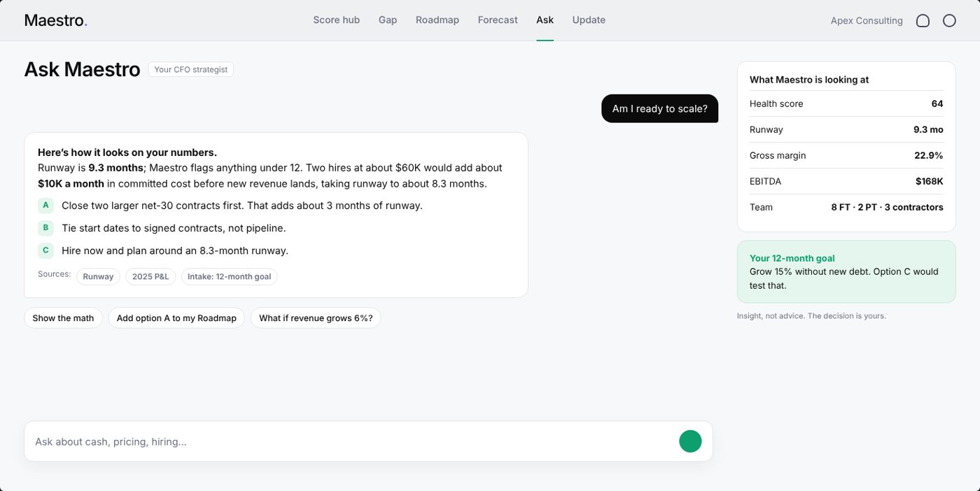Screen dimensions: 980x491
Task: Go to the Roadmap tab
Action: (437, 20)
